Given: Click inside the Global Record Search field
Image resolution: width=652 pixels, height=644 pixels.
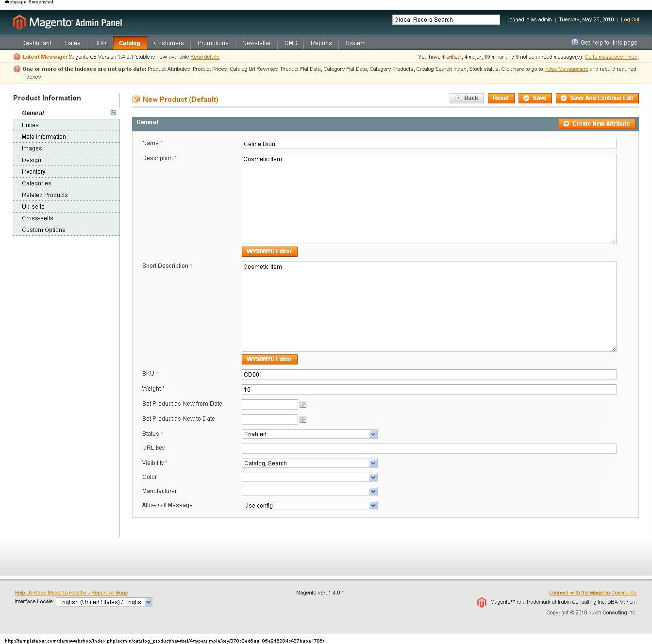Looking at the screenshot, I should (445, 19).
